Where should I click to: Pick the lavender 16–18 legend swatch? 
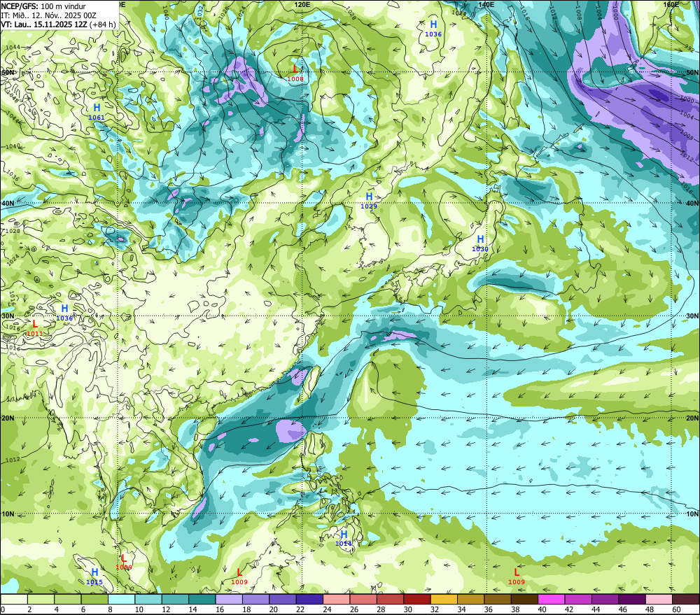229,600
